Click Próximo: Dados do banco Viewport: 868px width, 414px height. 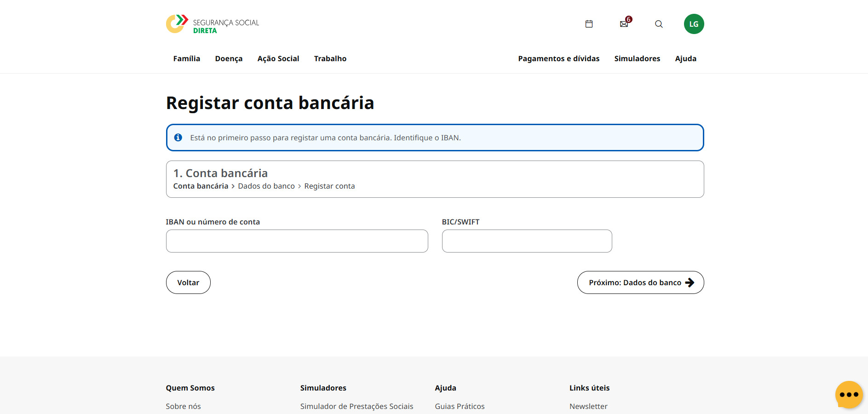[635, 282]
